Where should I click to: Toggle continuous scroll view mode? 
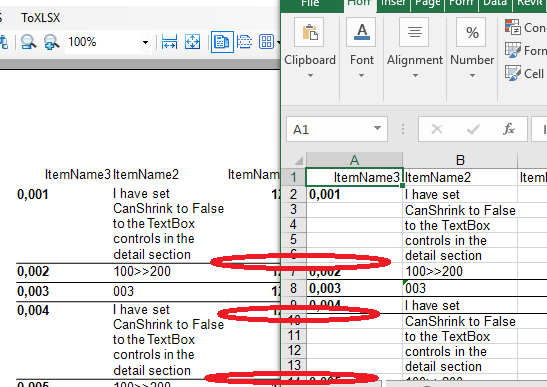click(245, 42)
